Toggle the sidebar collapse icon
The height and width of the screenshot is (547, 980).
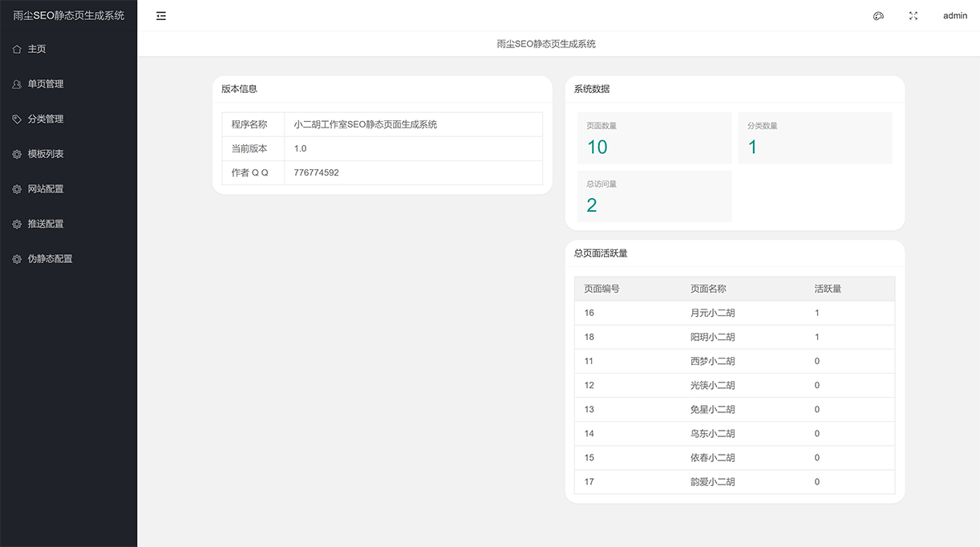pyautogui.click(x=160, y=15)
